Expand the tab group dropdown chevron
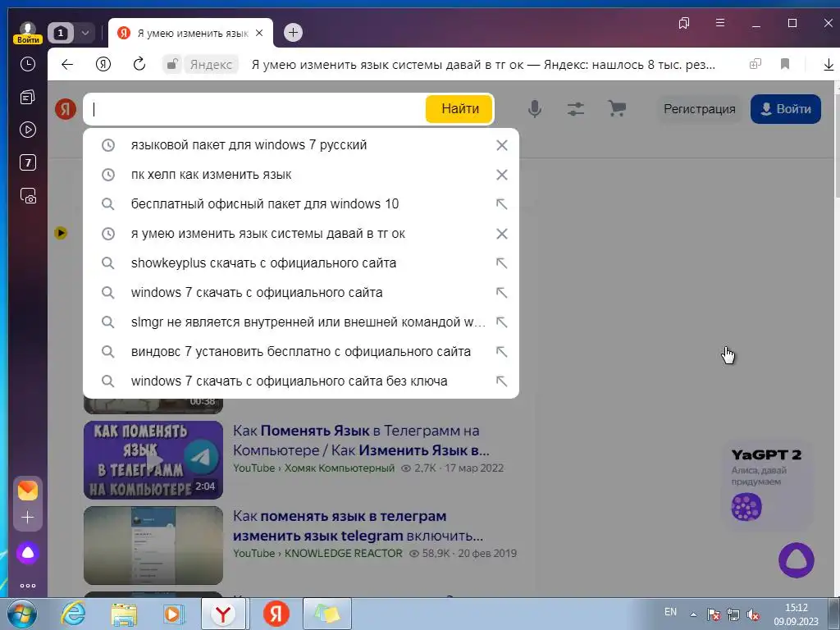 pos(85,33)
